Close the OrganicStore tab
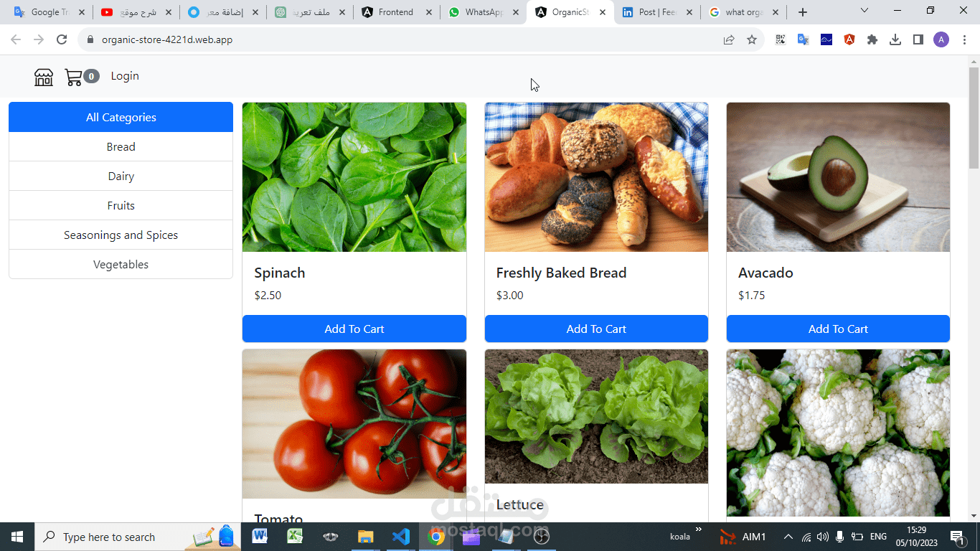 603,12
